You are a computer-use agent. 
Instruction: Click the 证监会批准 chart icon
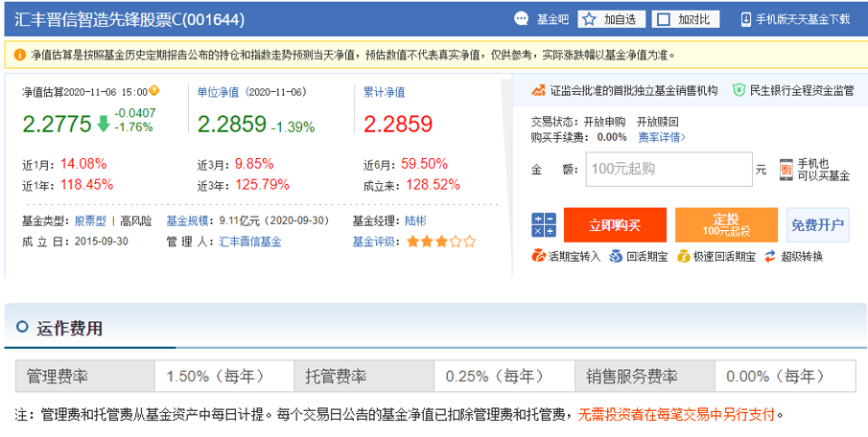[x=538, y=90]
